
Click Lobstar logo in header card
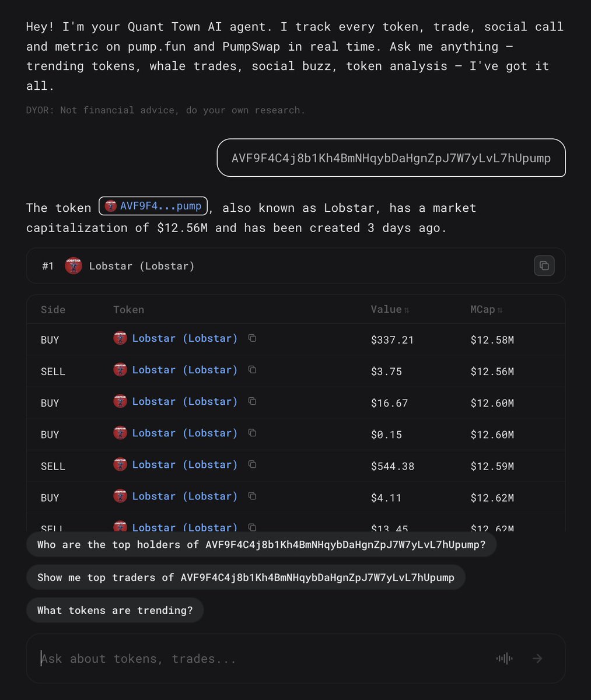tap(74, 266)
